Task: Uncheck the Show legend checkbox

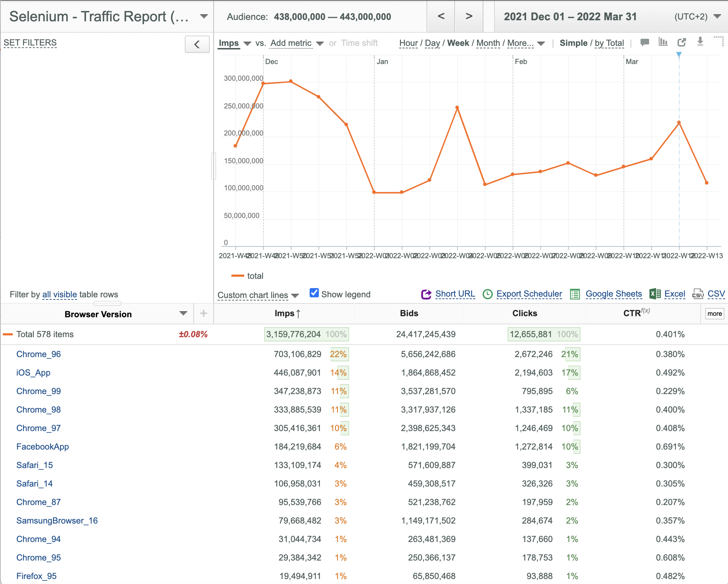Action: (x=314, y=293)
